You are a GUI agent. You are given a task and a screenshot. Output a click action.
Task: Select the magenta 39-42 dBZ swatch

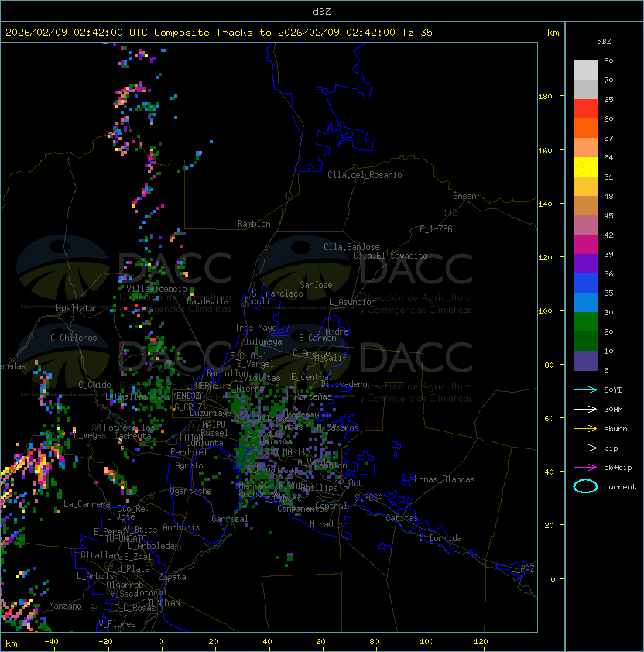pos(585,245)
